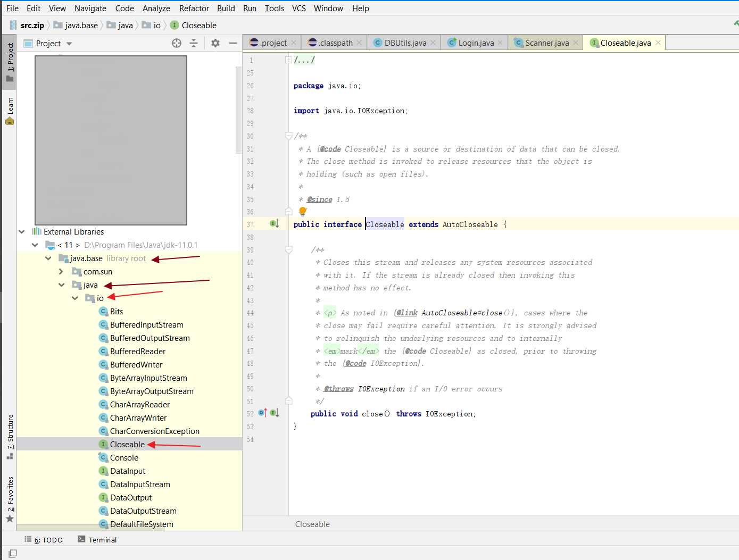The image size is (739, 560).
Task: Select DataOutputStream in the tree
Action: click(x=143, y=511)
